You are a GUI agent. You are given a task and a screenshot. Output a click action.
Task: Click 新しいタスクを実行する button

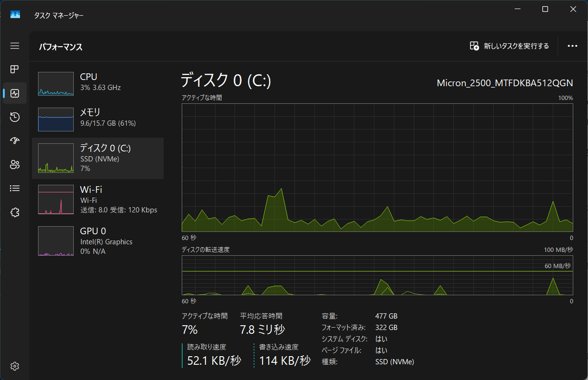coord(509,46)
